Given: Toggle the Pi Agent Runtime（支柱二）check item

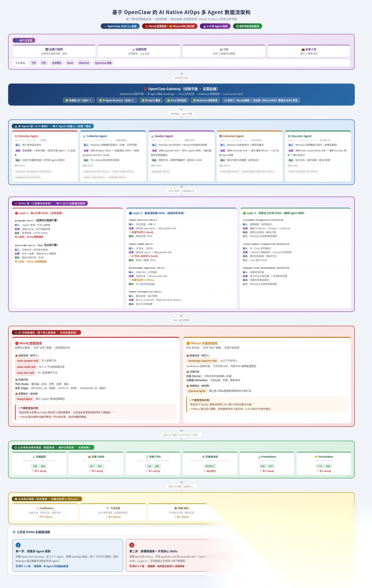Looking at the screenshot, I should 116,100.
